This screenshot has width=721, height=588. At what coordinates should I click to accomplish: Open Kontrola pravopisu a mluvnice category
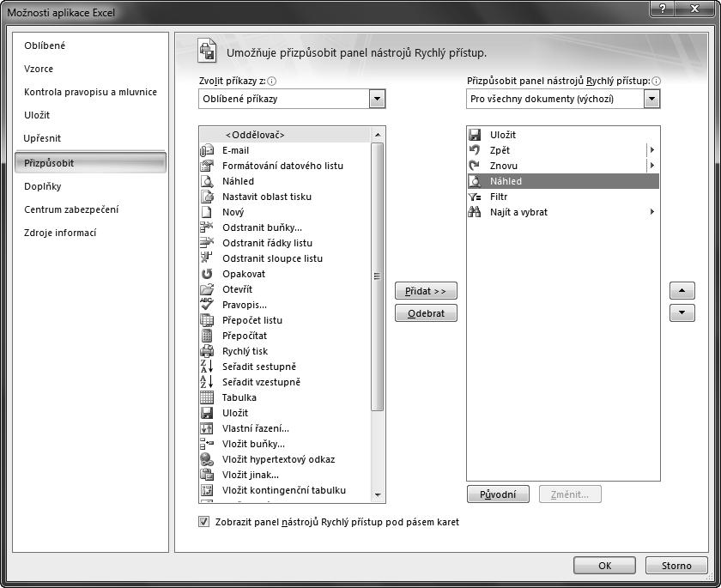point(91,92)
